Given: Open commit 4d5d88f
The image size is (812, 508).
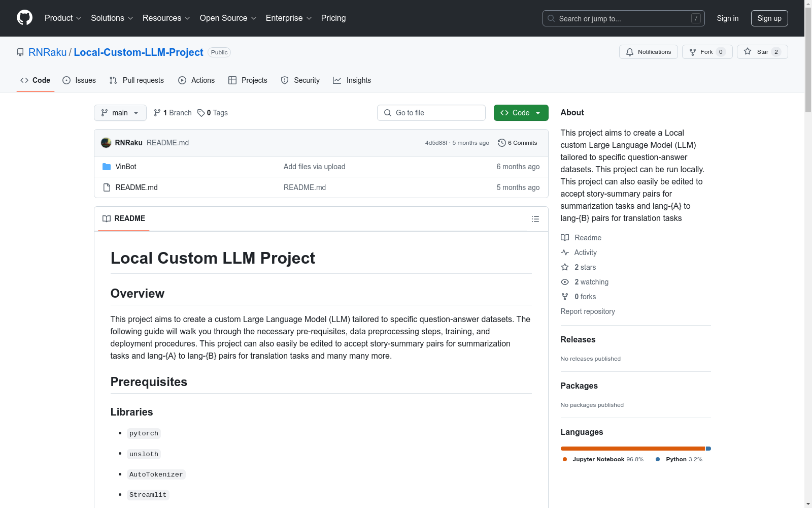Looking at the screenshot, I should coord(436,143).
